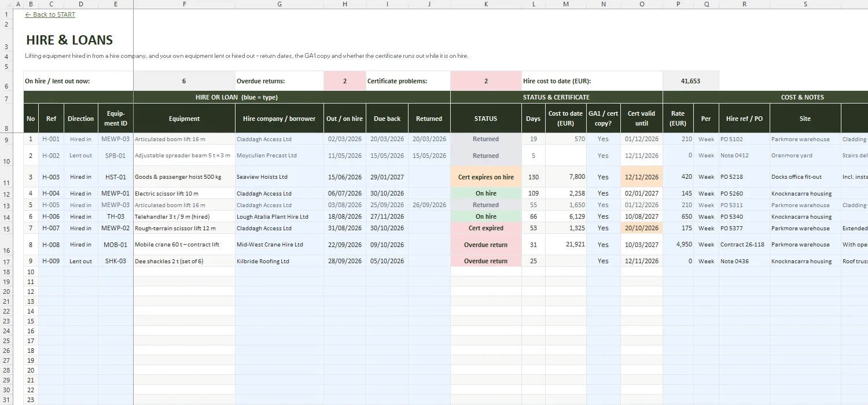The image size is (868, 405).
Task: Select column F header
Action: [184, 4]
